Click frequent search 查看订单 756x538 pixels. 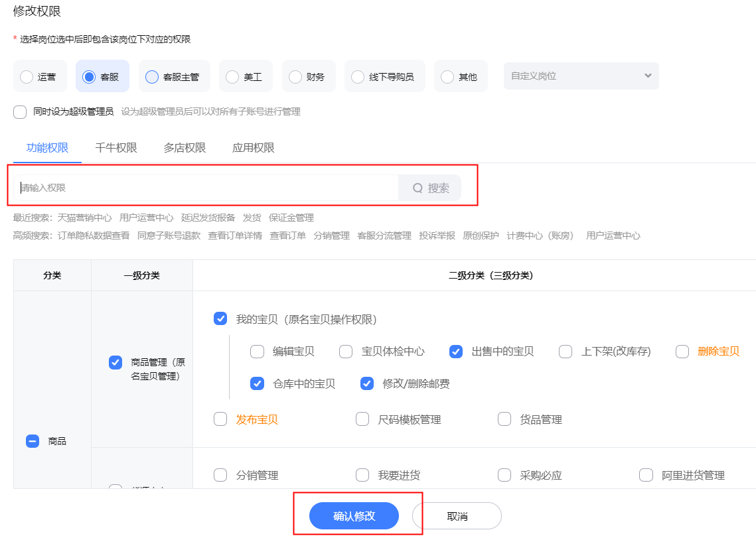pos(288,235)
